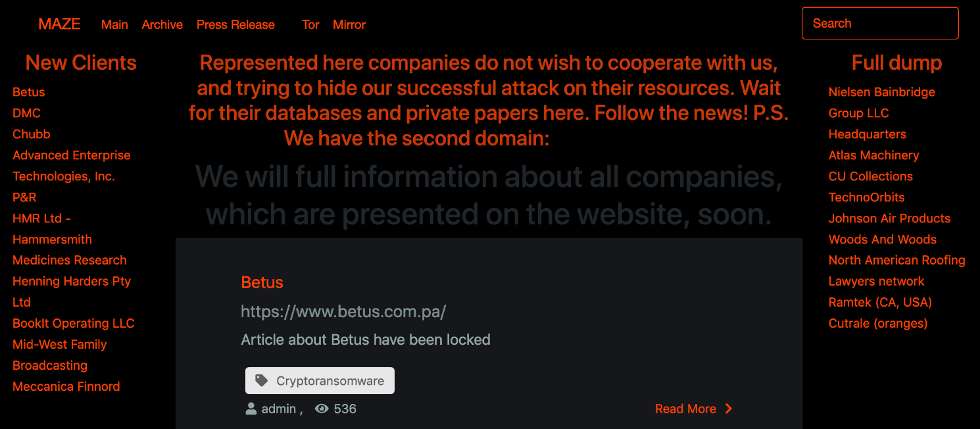980x429 pixels.
Task: Open the Main navigation item
Action: [114, 25]
